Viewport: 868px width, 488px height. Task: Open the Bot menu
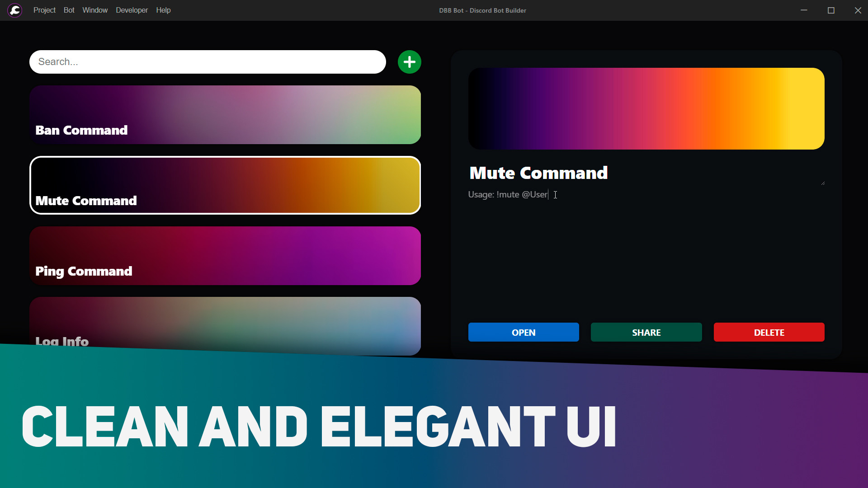(69, 10)
